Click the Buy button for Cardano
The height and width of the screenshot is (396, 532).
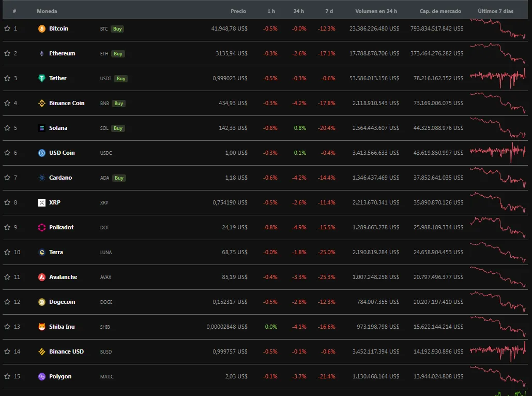point(119,178)
